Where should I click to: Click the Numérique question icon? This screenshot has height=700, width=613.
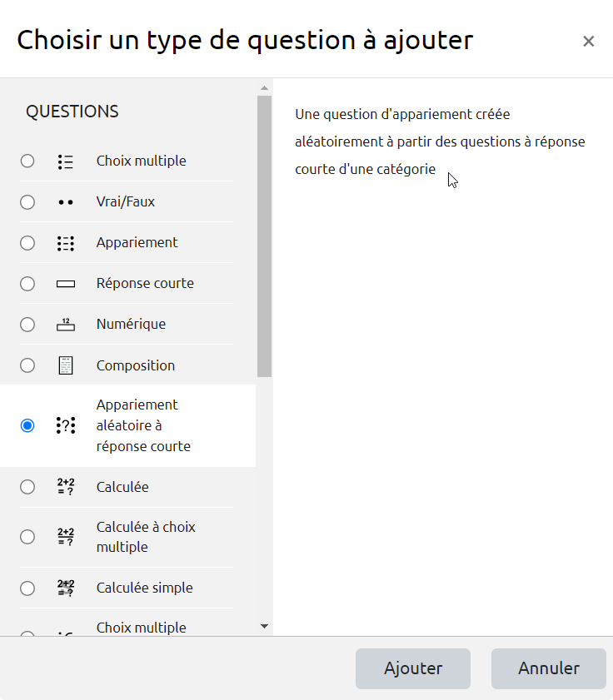(66, 325)
